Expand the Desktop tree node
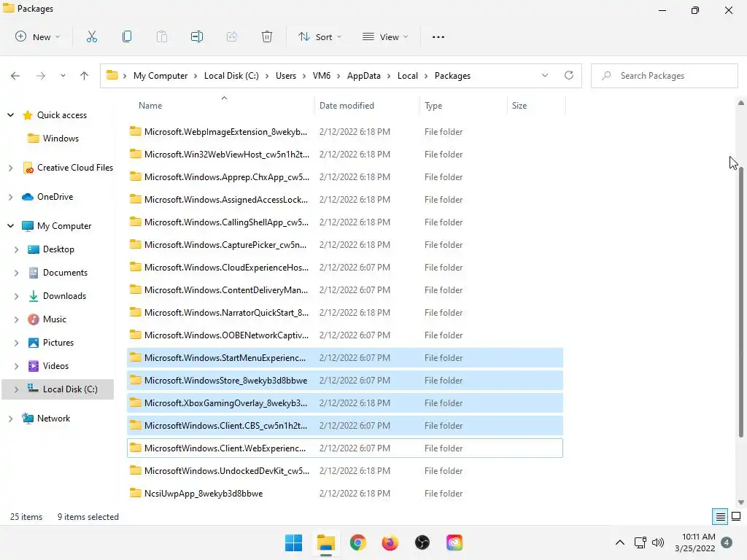Screen dimensions: 747x560 [16, 249]
